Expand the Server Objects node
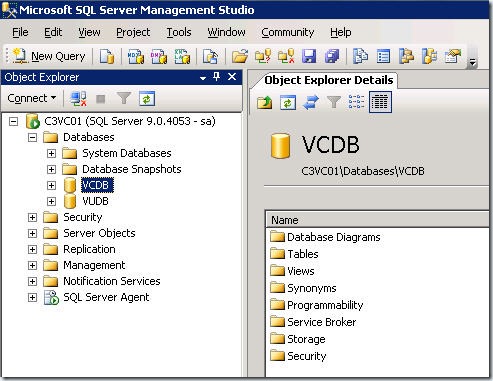This screenshot has height=381, width=493. coord(32,233)
